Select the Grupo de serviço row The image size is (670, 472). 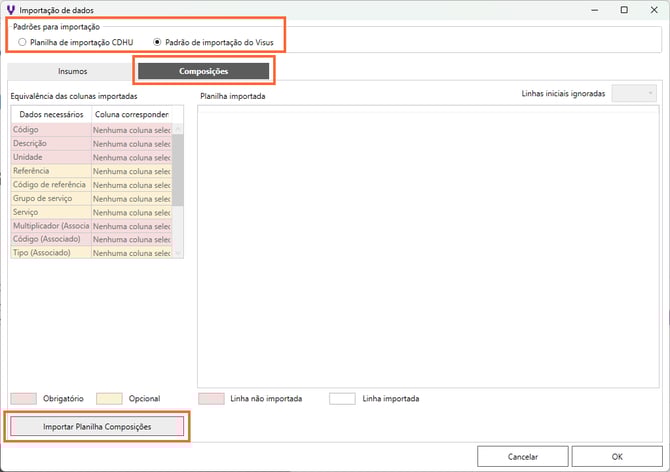pos(50,198)
